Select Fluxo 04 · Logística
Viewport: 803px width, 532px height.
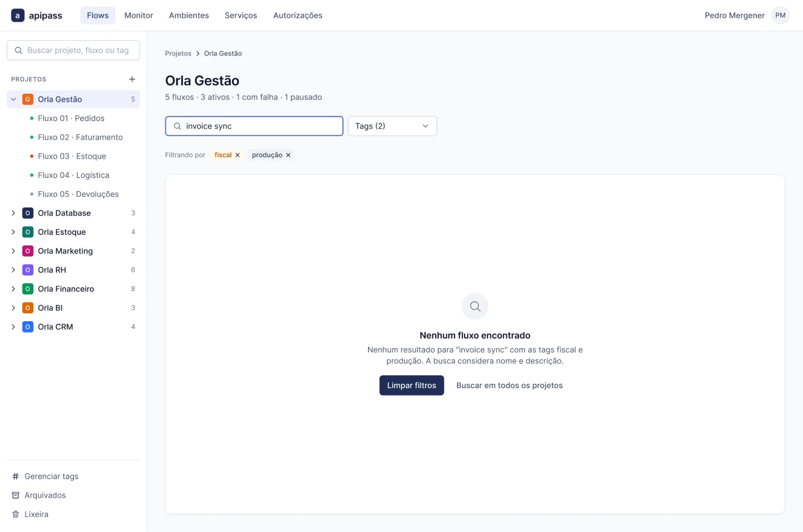[x=73, y=175]
